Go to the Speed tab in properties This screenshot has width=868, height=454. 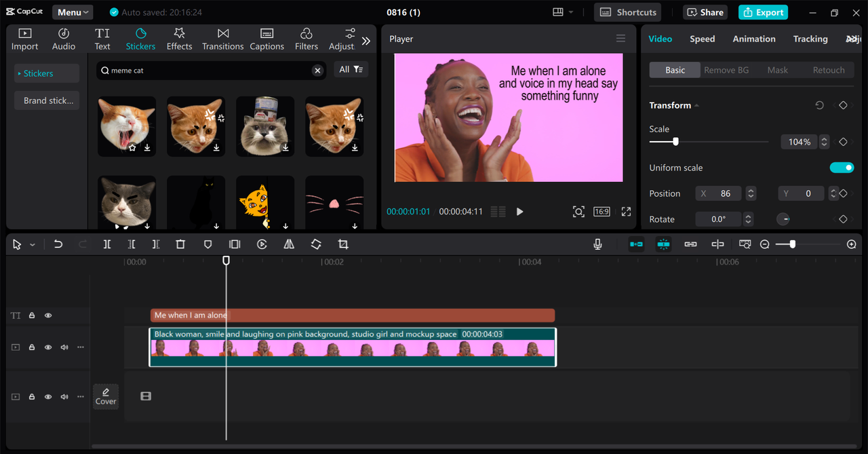pyautogui.click(x=702, y=39)
